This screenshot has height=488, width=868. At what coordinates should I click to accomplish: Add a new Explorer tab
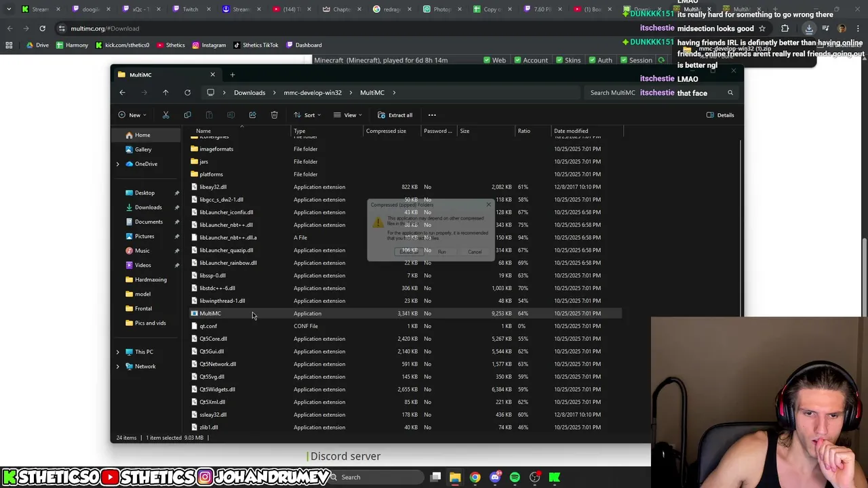232,75
